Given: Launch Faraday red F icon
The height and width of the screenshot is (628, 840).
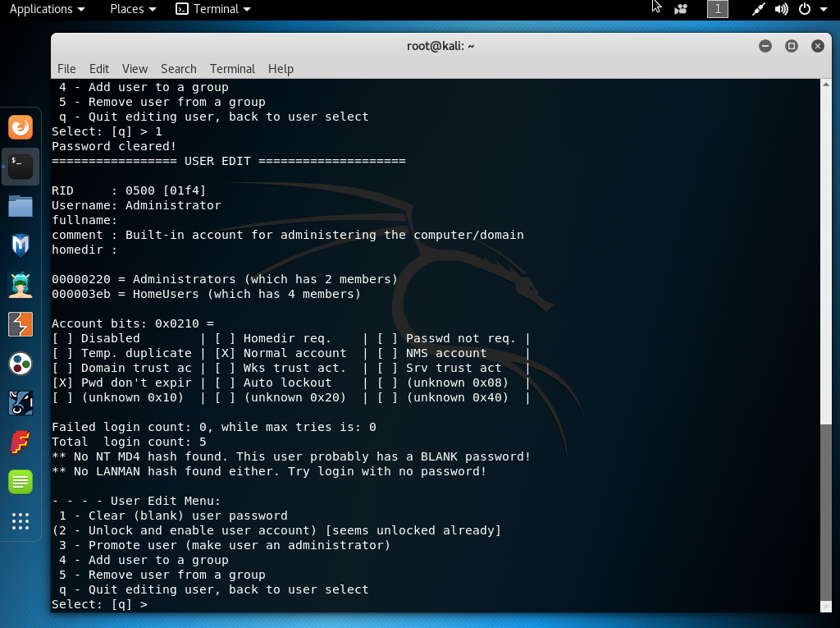Looking at the screenshot, I should 21,442.
